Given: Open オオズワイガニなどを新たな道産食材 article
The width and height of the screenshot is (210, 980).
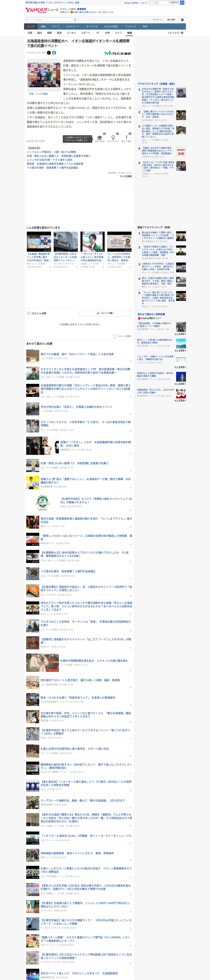Looking at the screenshot, I should coord(85,371).
